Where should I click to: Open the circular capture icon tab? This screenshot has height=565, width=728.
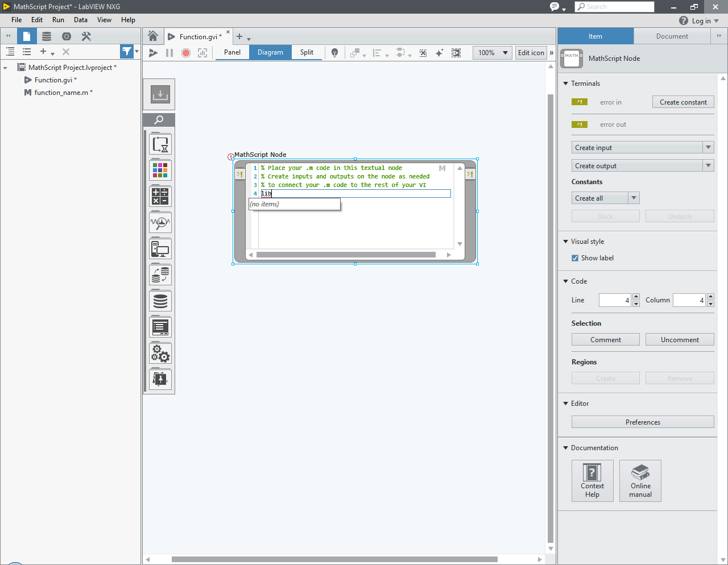click(x=67, y=36)
